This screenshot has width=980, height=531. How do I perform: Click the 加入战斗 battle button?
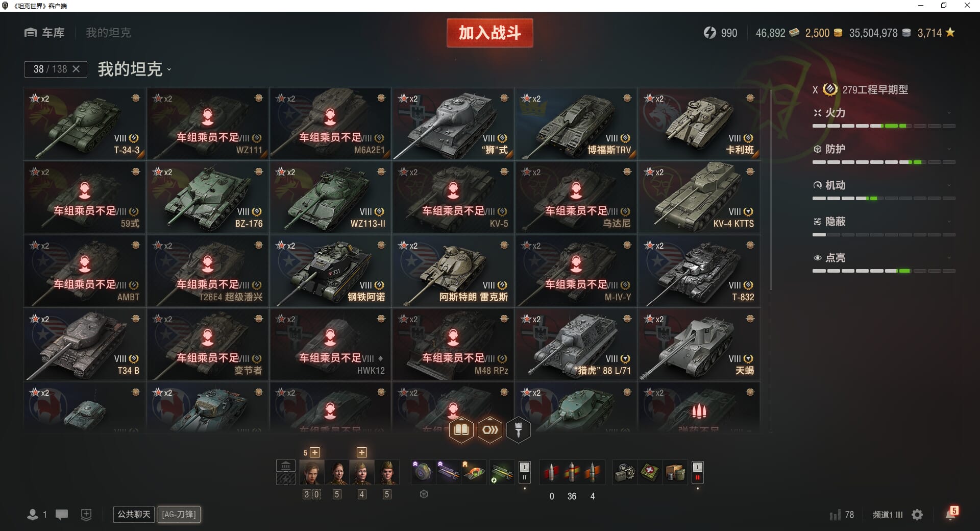tap(490, 33)
